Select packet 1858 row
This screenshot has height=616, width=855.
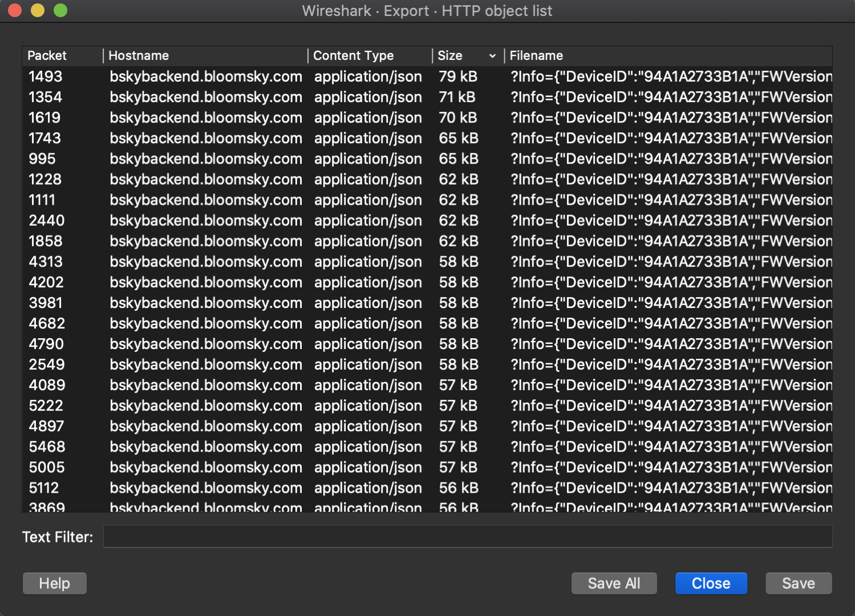click(x=428, y=241)
